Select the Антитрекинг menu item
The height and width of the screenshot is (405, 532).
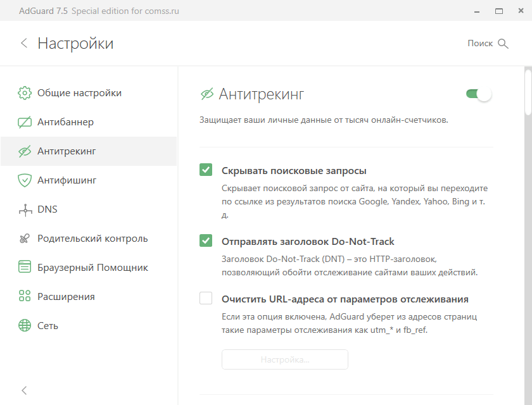[66, 151]
